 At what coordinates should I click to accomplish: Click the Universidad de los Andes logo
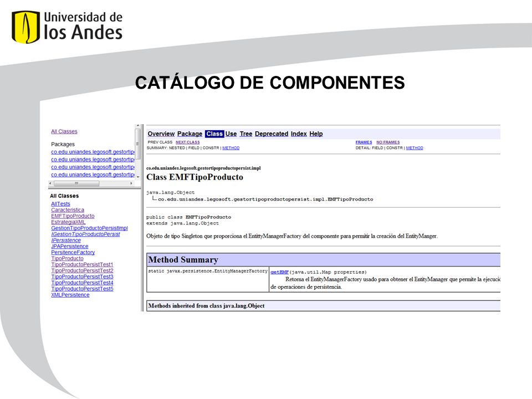(67, 27)
